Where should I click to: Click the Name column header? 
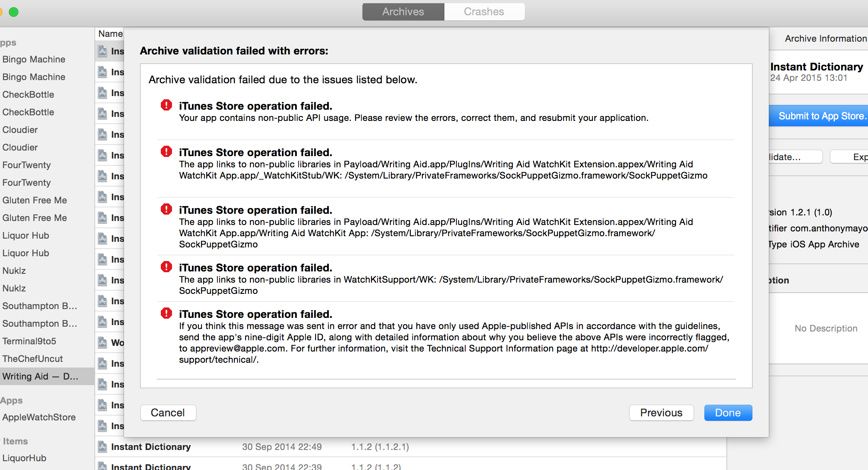110,34
